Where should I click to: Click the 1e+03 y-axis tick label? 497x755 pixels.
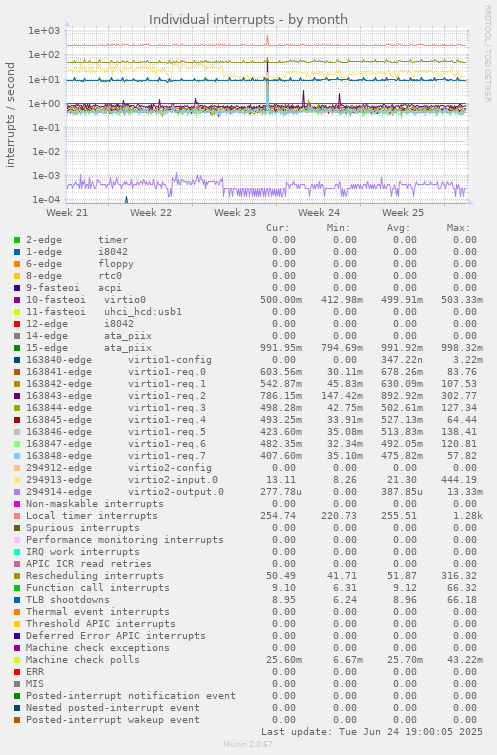pyautogui.click(x=44, y=31)
